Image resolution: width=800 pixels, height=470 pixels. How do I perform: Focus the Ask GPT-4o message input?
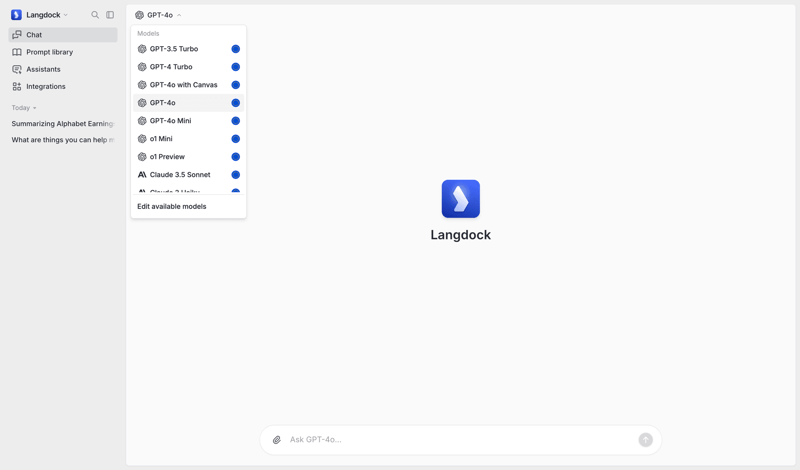461,440
